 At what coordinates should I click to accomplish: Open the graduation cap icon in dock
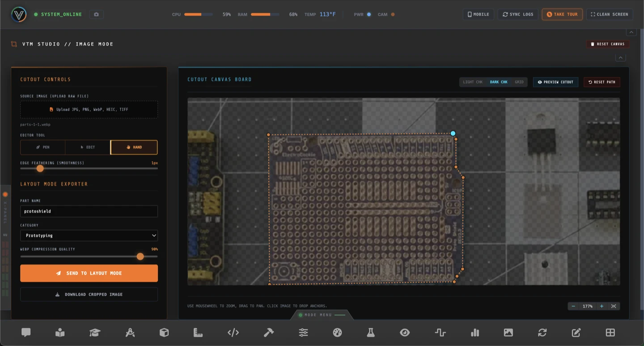tap(95, 333)
